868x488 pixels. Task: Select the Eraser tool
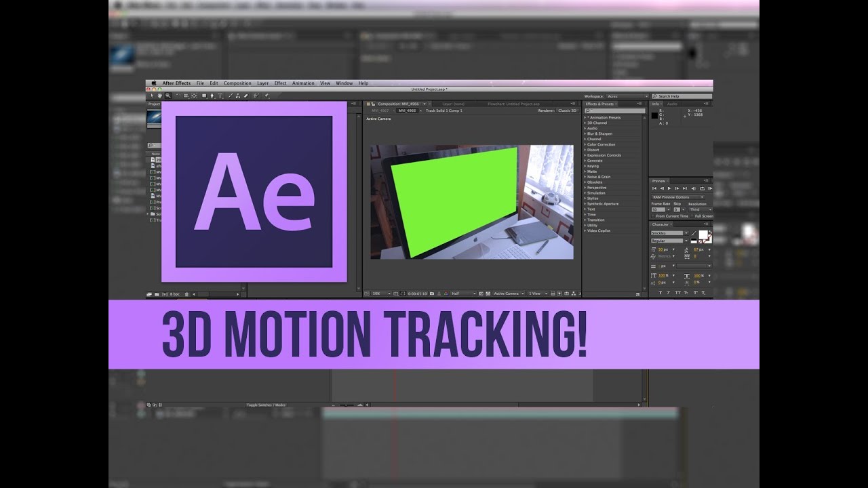pos(246,96)
